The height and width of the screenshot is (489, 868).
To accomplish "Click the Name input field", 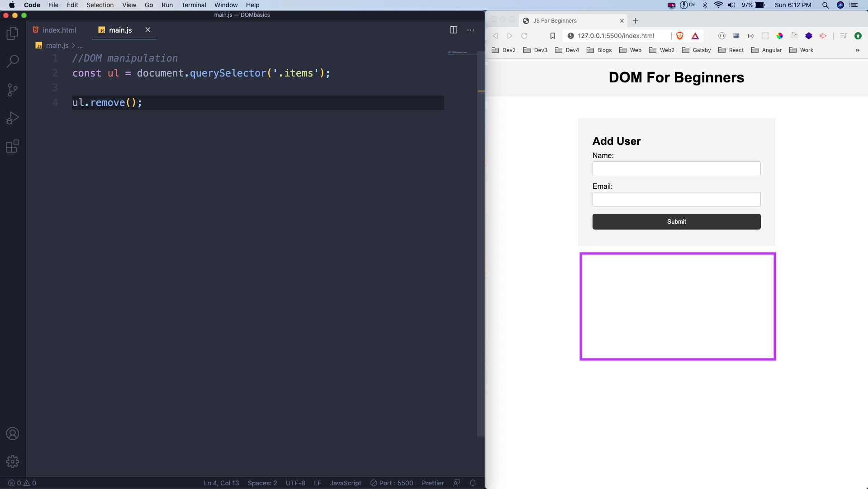I will pos(676,169).
